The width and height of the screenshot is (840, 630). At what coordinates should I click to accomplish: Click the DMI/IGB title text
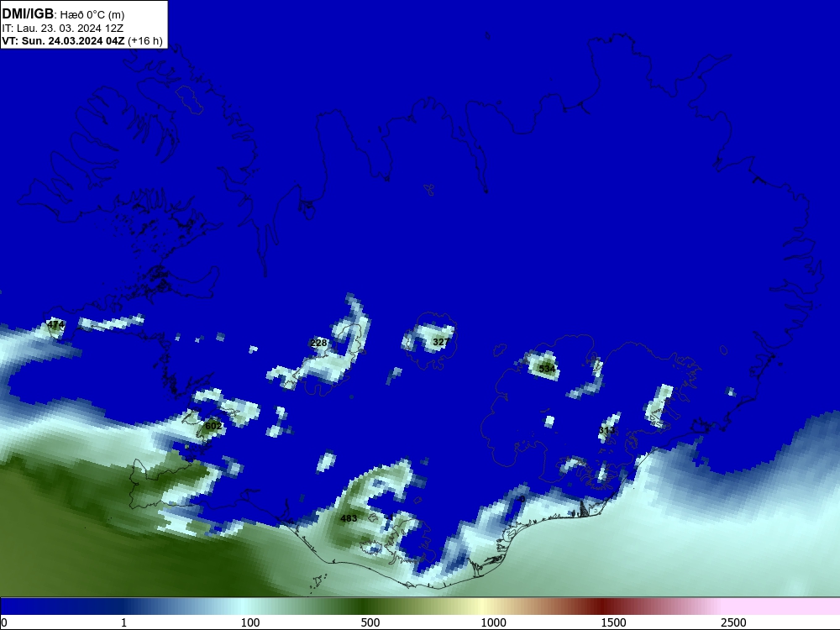(28, 13)
